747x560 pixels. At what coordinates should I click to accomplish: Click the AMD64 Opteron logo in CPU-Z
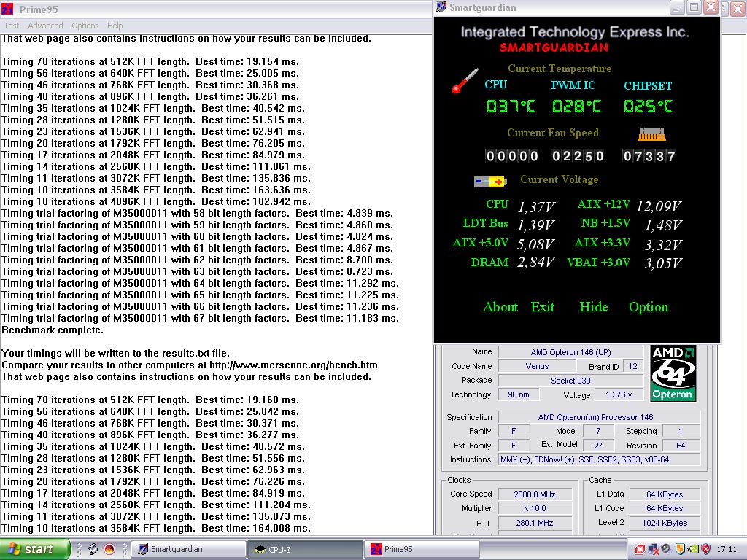(673, 374)
